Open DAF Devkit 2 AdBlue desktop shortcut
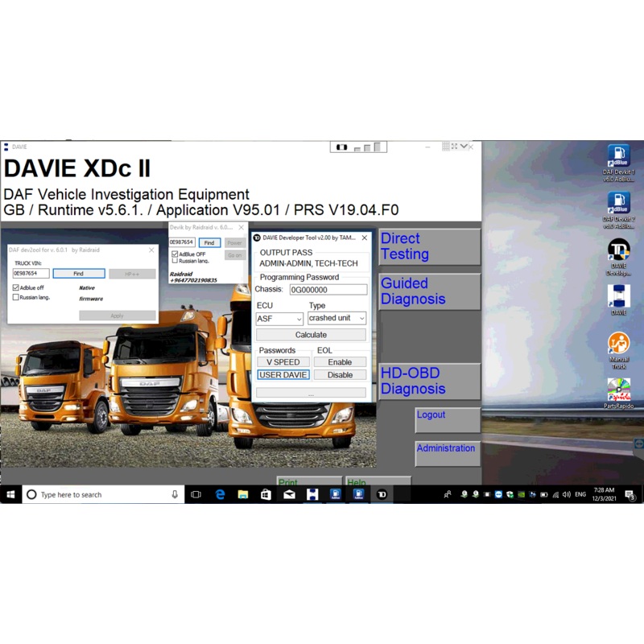This screenshot has height=644, width=644. click(618, 210)
